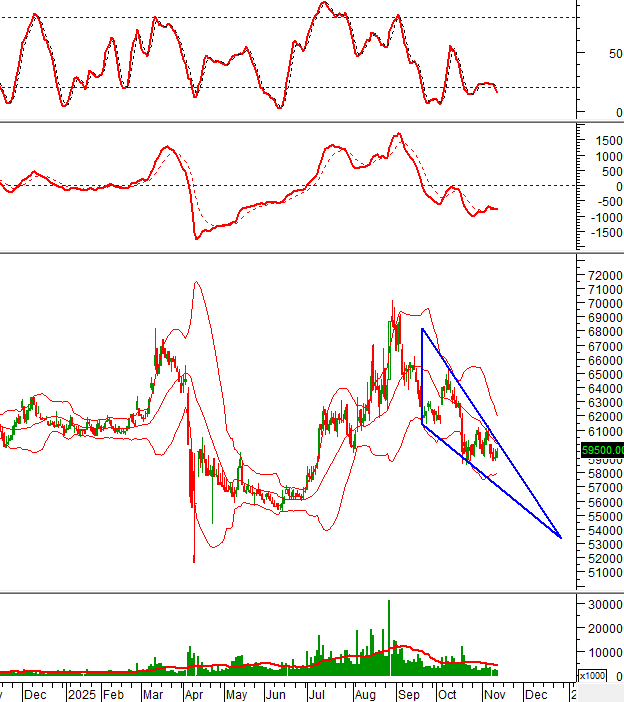The image size is (624, 702).
Task: Click the MACD line's lowest trough in April
Action: pyautogui.click(x=196, y=238)
